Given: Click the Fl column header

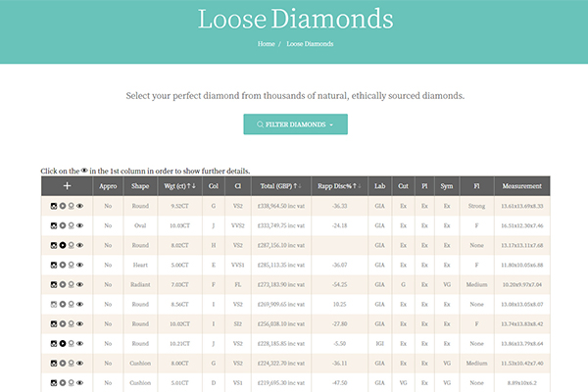Looking at the screenshot, I should pyautogui.click(x=476, y=186).
